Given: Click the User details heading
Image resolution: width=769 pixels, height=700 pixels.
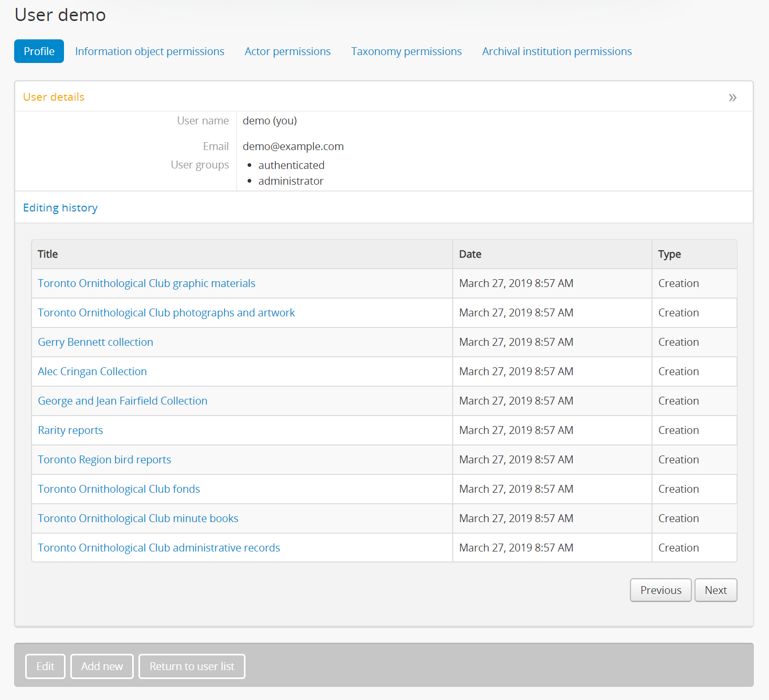Looking at the screenshot, I should [54, 97].
